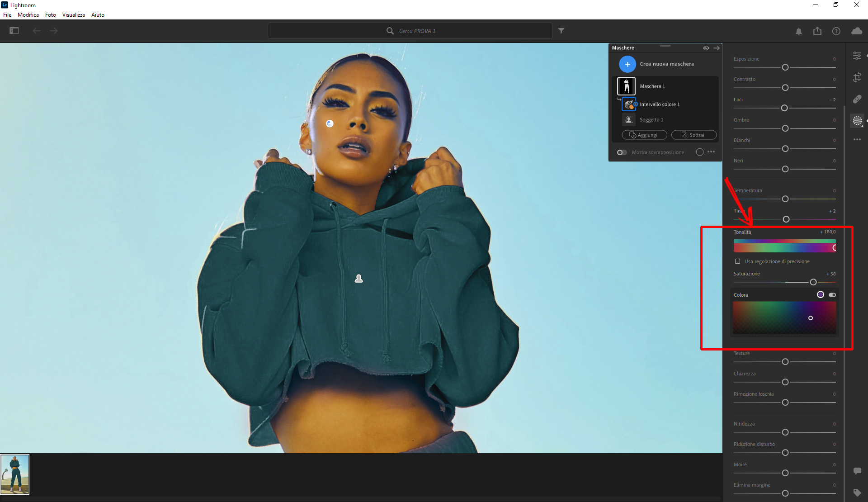Select the Healing brush tool
This screenshot has width=868, height=502.
point(857,99)
